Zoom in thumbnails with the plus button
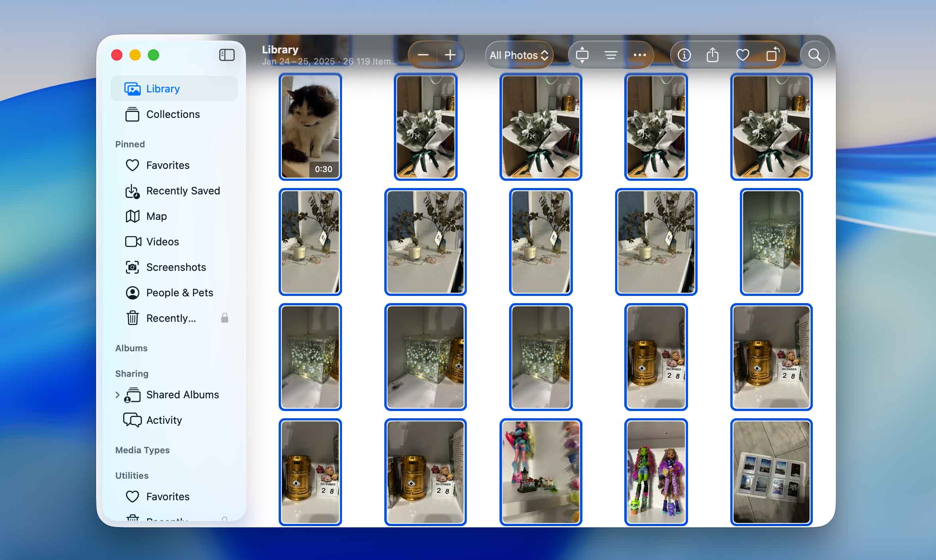The width and height of the screenshot is (936, 560). (x=450, y=55)
